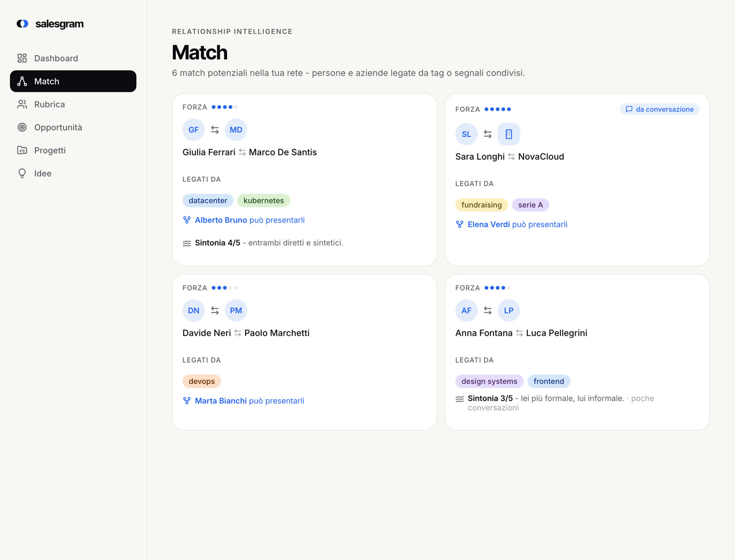Click swap arrows between AF and LP avatars
Image resolution: width=735 pixels, height=560 pixels.
coord(488,311)
